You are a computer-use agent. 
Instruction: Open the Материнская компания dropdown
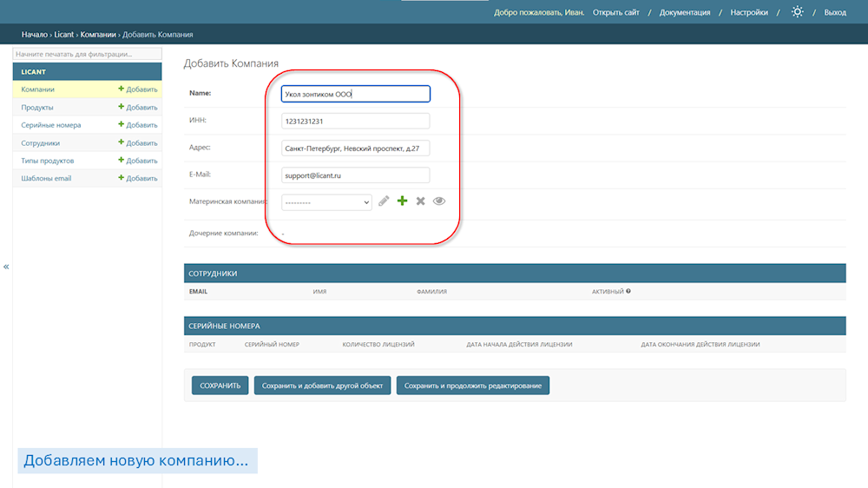coord(326,202)
